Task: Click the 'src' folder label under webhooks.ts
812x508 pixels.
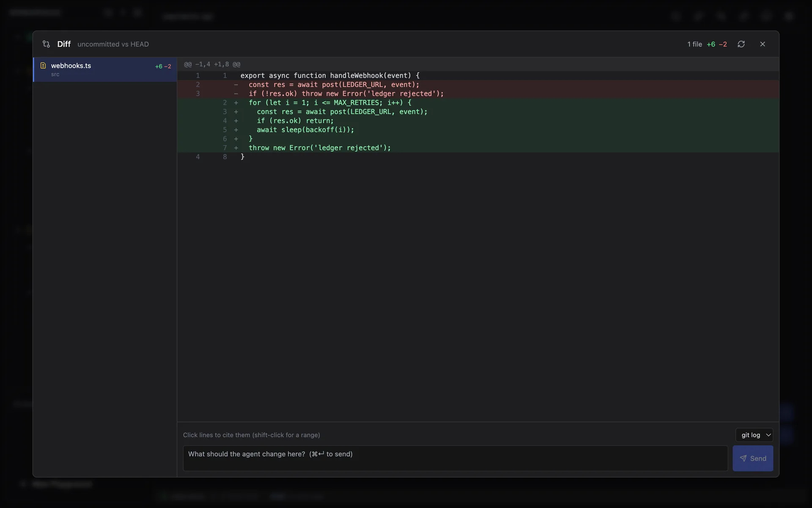Action: pos(55,75)
